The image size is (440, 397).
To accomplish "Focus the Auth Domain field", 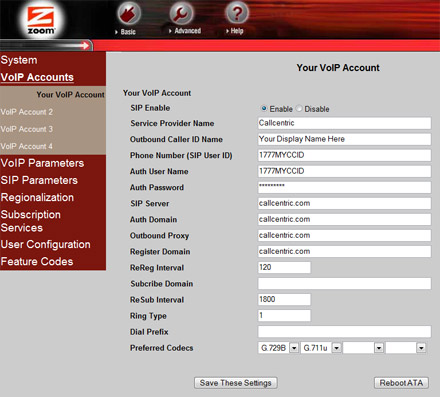I will point(344,219).
